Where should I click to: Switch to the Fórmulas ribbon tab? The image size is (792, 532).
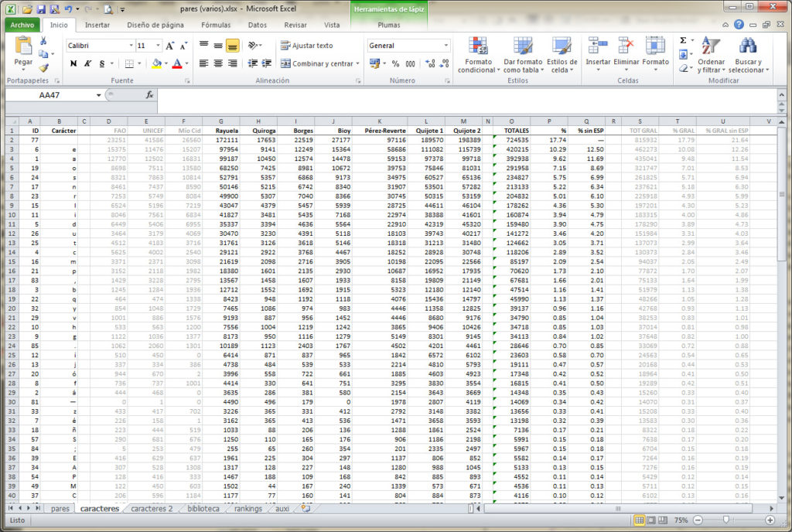216,25
